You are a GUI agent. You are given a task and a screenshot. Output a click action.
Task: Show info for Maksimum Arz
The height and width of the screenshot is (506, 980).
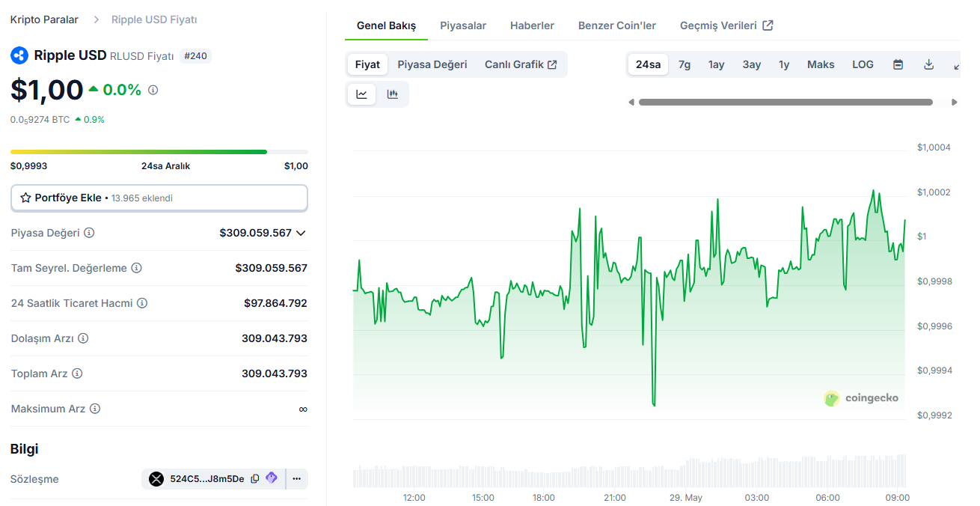click(95, 409)
